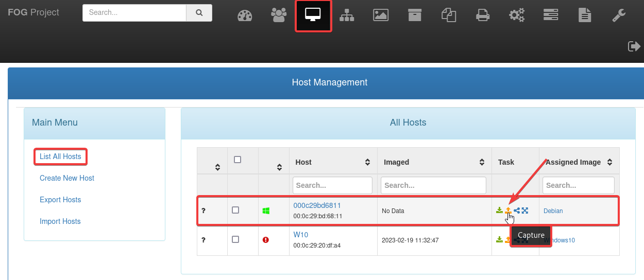Open Group Management (hierarchy icon)
The height and width of the screenshot is (280, 644).
pos(347,15)
